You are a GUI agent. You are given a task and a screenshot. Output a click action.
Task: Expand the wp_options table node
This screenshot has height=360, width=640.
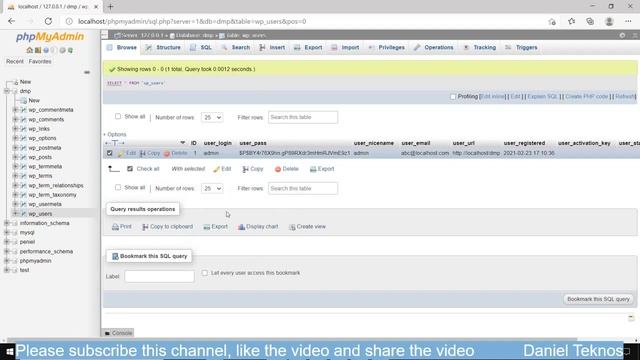[15, 138]
